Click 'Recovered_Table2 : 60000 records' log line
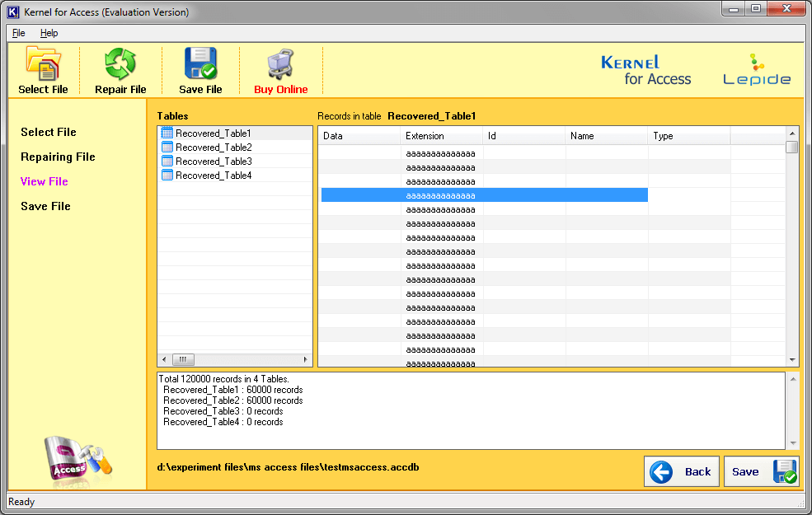 pos(233,400)
